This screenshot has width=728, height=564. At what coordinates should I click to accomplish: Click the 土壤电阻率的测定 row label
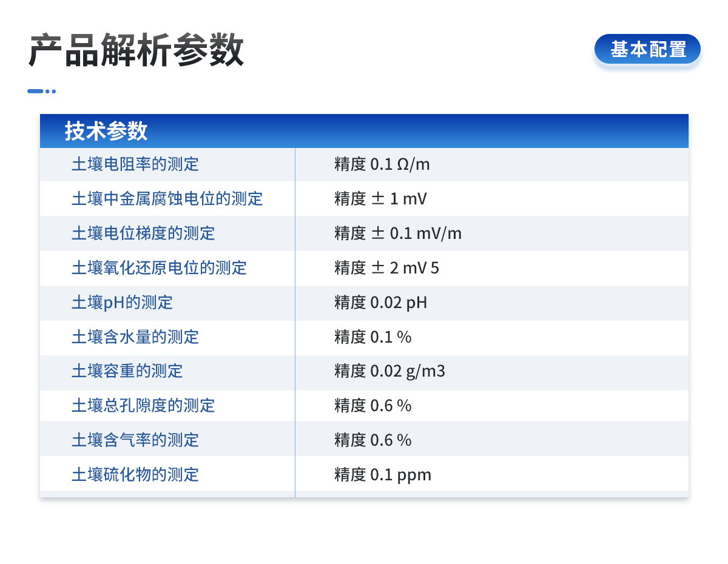[x=135, y=164]
